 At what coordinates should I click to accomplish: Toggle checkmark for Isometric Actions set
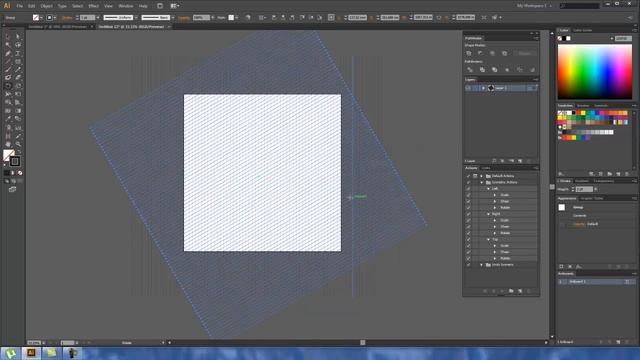tap(468, 182)
